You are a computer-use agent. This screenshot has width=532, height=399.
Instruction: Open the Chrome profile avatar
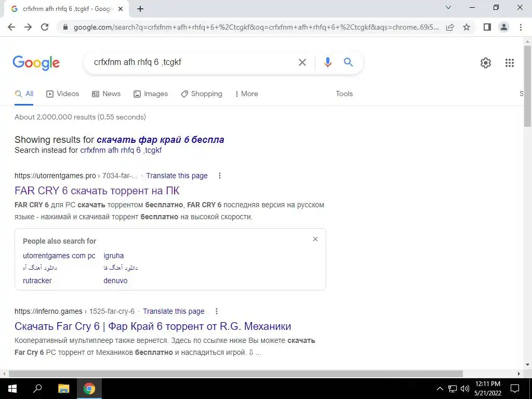[504, 27]
